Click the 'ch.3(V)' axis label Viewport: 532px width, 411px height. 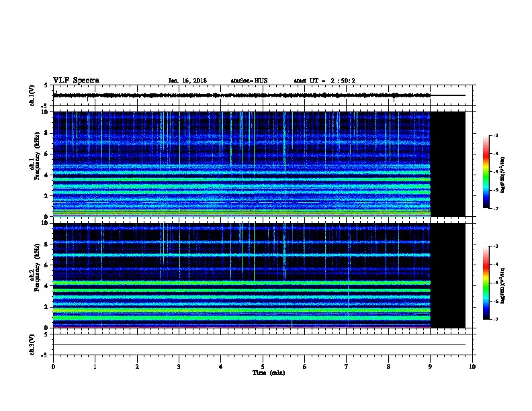pyautogui.click(x=32, y=345)
